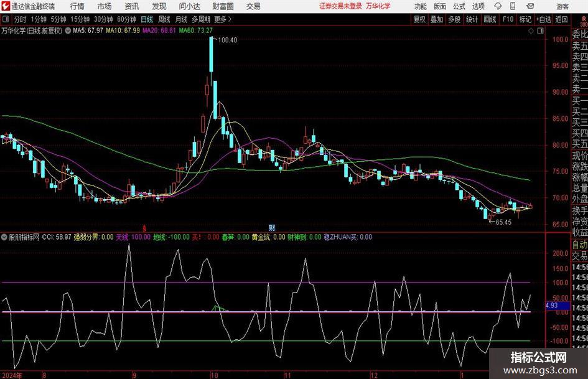Open the 版面 menu
The width and height of the screenshot is (588, 379).
click(x=440, y=6)
